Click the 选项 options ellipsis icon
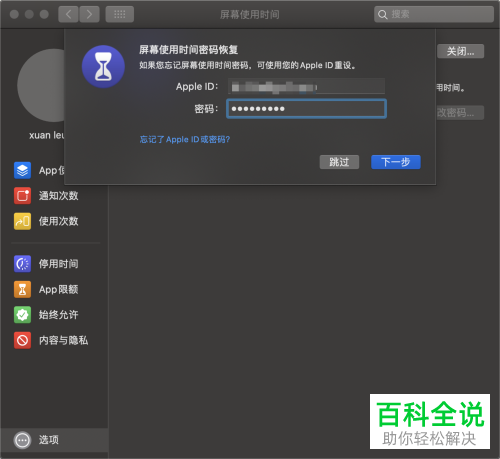500x459 pixels. coord(22,440)
